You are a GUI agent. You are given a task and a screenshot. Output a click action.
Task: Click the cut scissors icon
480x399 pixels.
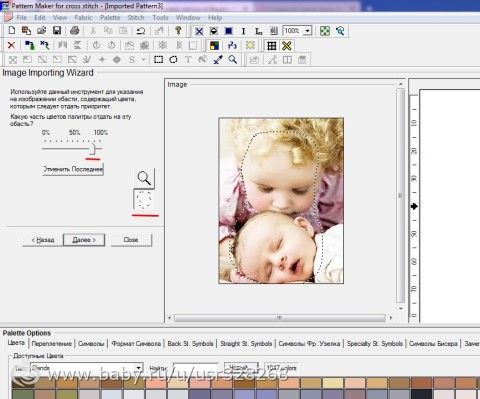[93, 31]
